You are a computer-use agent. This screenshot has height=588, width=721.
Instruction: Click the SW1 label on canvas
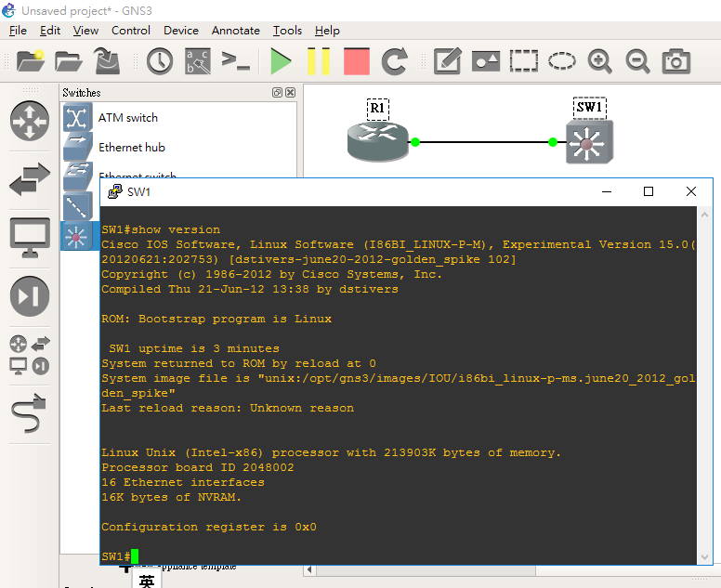point(590,108)
